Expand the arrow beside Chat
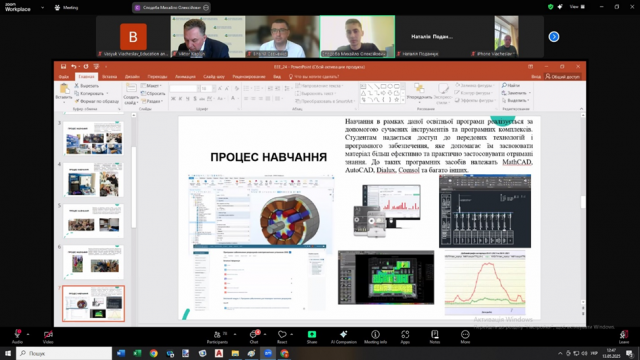 265,334
